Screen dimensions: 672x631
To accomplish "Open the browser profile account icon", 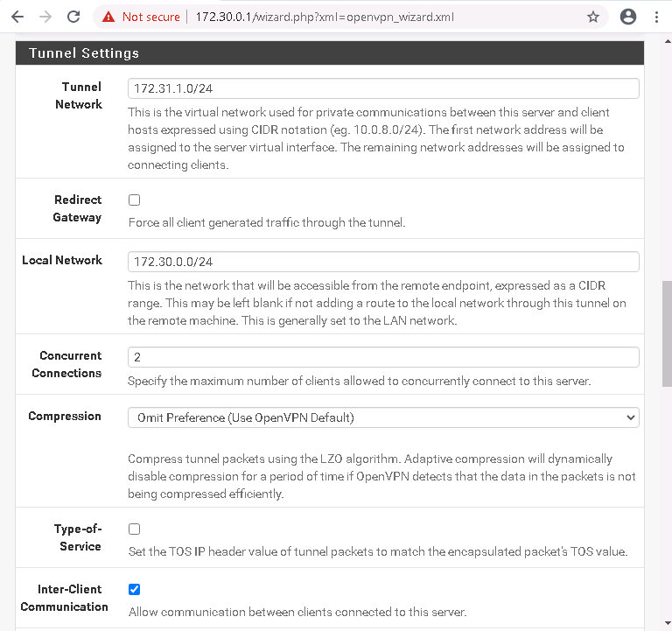I will (x=628, y=17).
